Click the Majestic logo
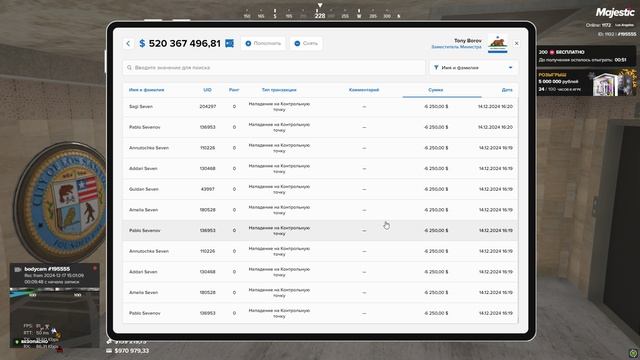The height and width of the screenshot is (360, 640). (x=615, y=12)
